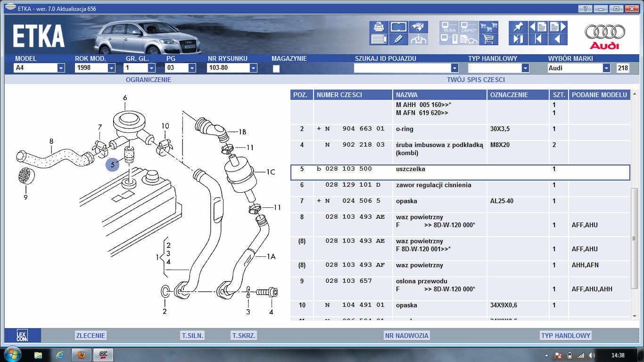Click the pushpin icon
The width and height of the screenshot is (644, 362).
click(x=518, y=27)
